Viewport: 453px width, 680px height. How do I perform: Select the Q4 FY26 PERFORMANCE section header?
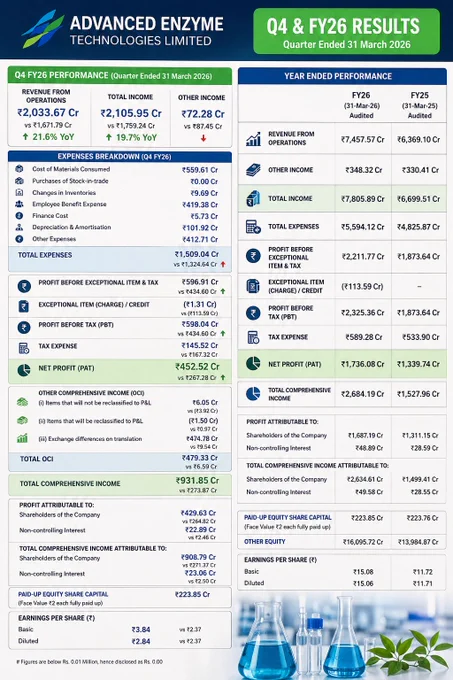(120, 75)
